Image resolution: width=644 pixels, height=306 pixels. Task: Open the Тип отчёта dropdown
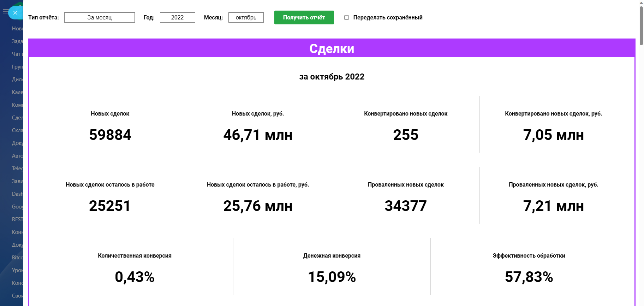99,17
